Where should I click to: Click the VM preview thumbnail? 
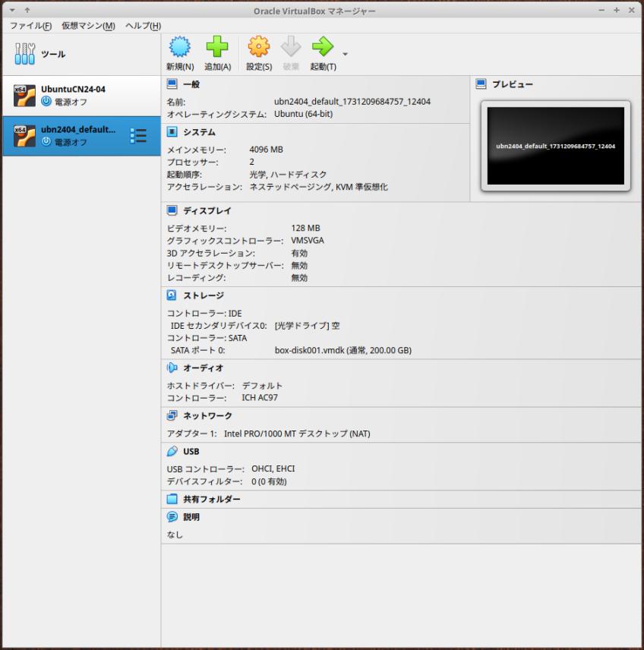click(556, 146)
